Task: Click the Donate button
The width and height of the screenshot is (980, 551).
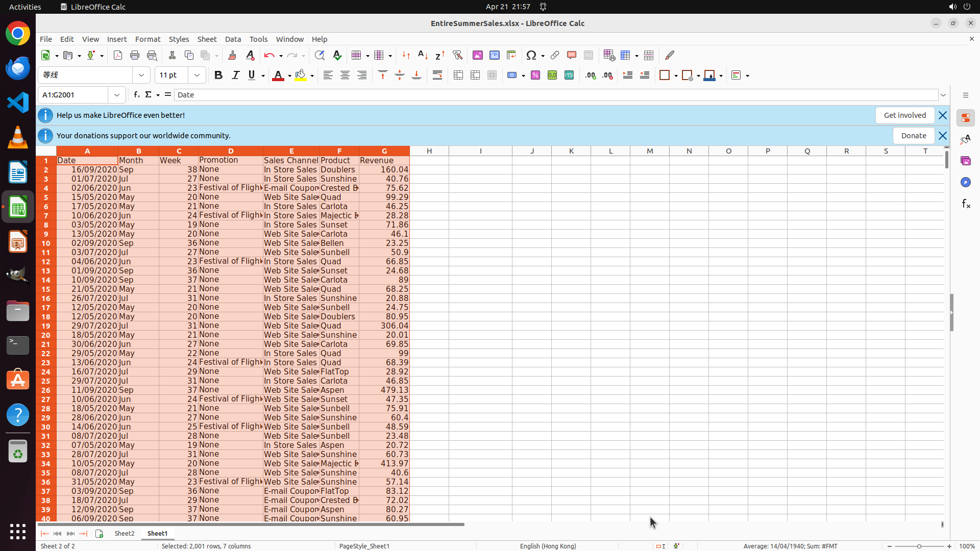Action: click(x=913, y=136)
